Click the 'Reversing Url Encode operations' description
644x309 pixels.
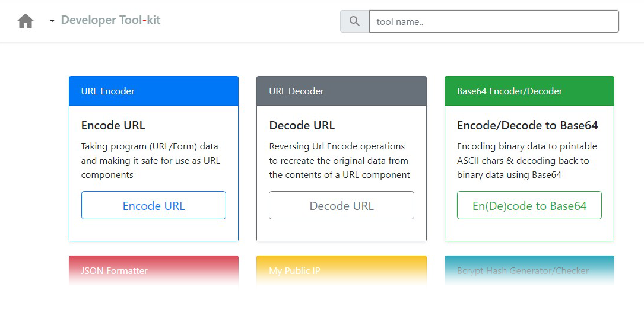click(x=340, y=161)
